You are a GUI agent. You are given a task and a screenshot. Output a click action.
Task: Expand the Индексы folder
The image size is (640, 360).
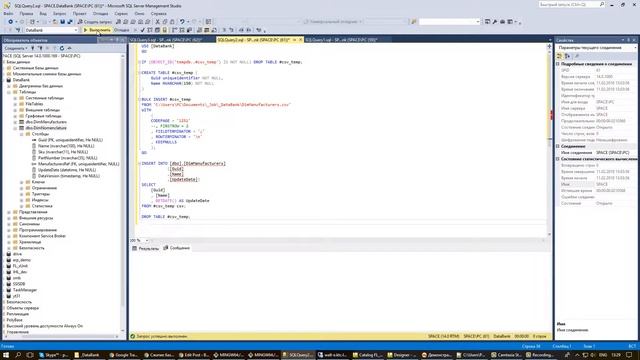(22, 200)
